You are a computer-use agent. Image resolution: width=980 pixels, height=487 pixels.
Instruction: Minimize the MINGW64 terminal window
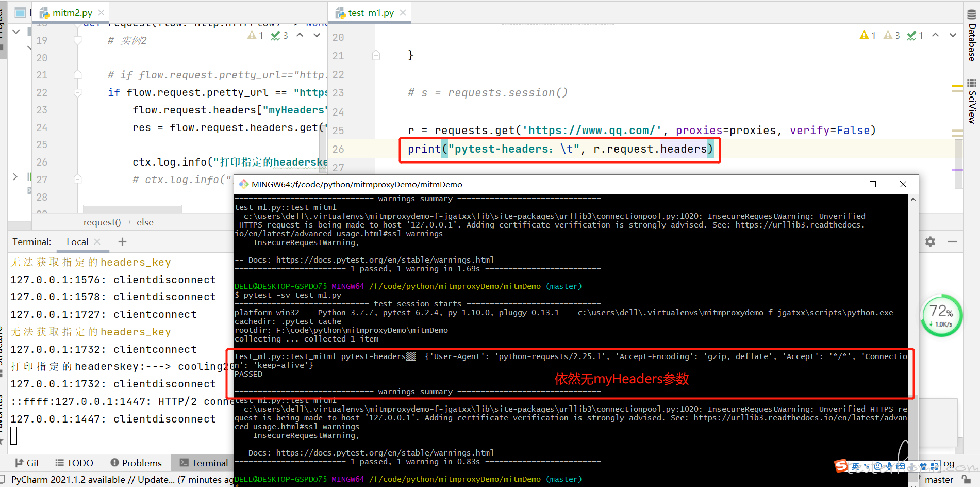(x=843, y=184)
